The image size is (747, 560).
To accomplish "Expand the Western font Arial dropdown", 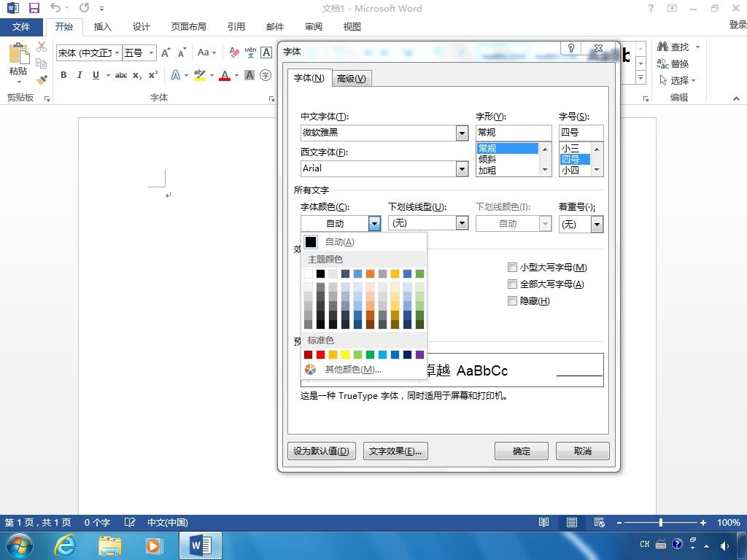I will 462,168.
